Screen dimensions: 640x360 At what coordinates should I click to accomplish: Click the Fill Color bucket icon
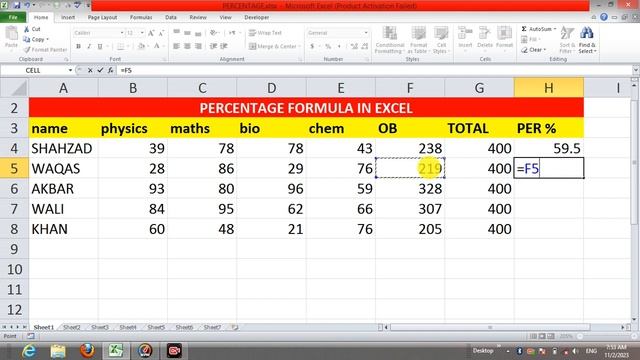141,47
